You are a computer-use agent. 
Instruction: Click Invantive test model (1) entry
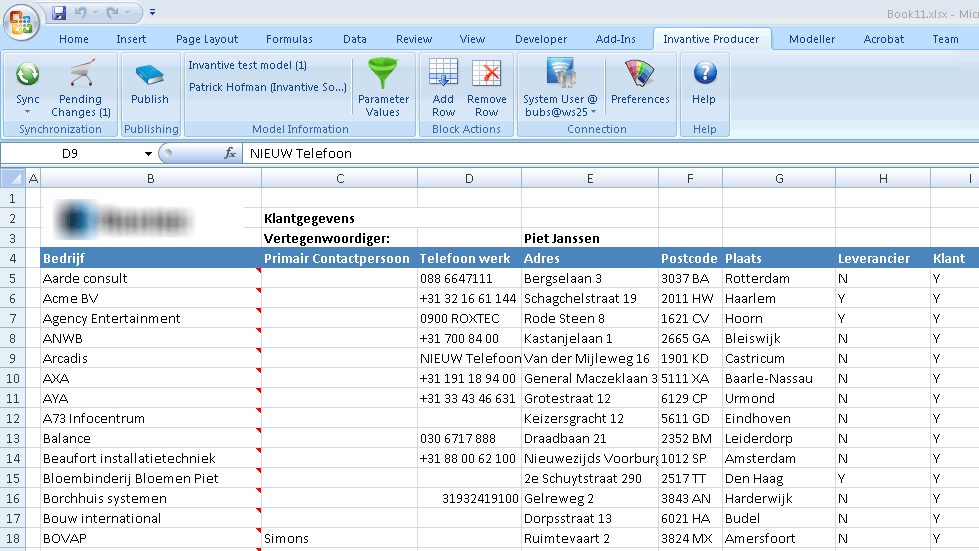[x=247, y=65]
